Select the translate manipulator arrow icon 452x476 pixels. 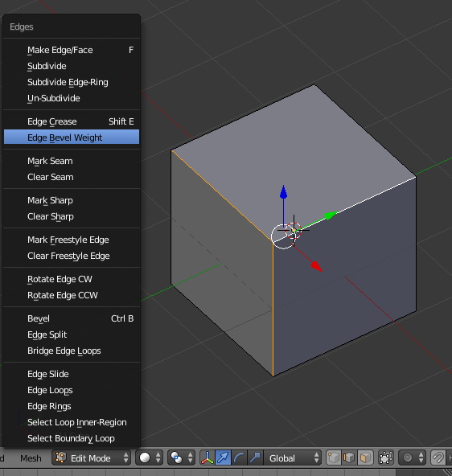pos(223,458)
